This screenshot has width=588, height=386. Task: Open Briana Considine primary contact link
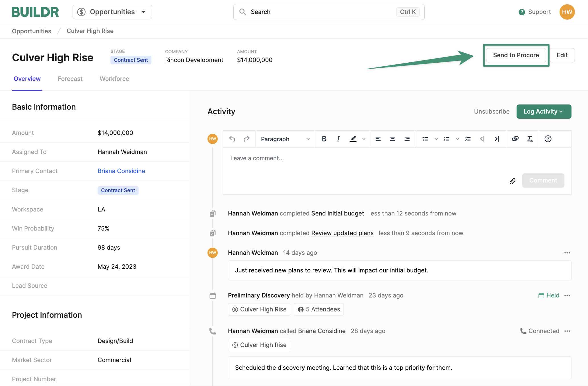click(121, 171)
